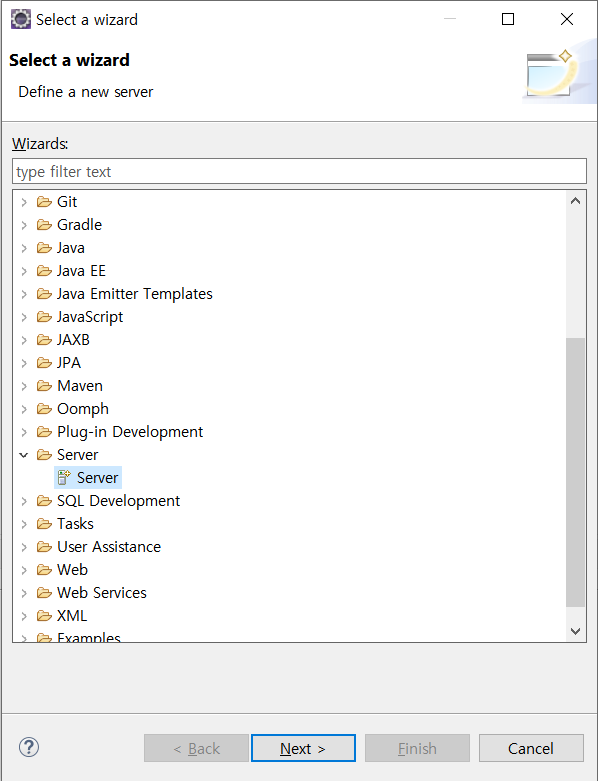Select the User Assistance label

coord(109,547)
